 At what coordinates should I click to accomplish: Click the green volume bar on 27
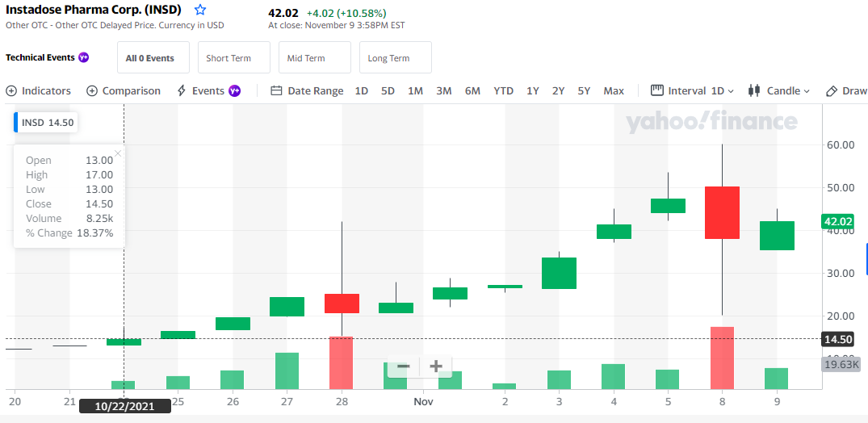tap(287, 371)
